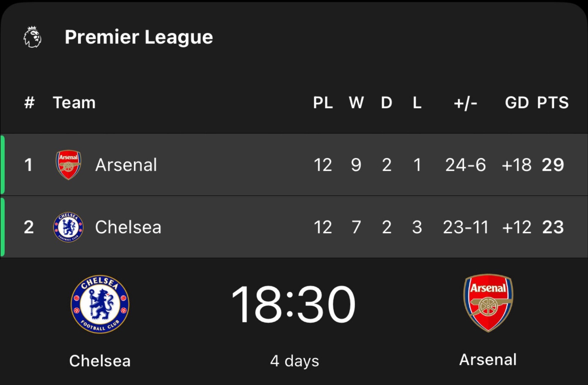This screenshot has width=588, height=385.
Task: Click the Arsenal crest in standings row
Action: (x=68, y=165)
